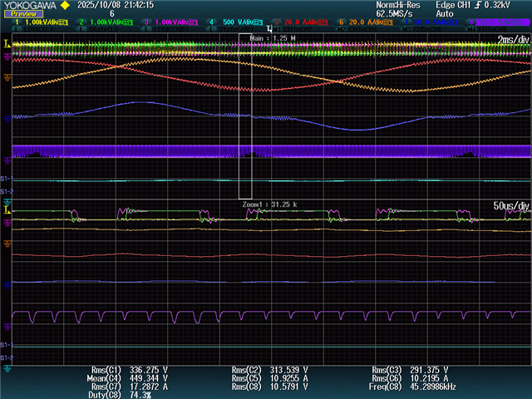Click the rising-edge trigger slope icon
The height and width of the screenshot is (399, 532).
pos(478,5)
